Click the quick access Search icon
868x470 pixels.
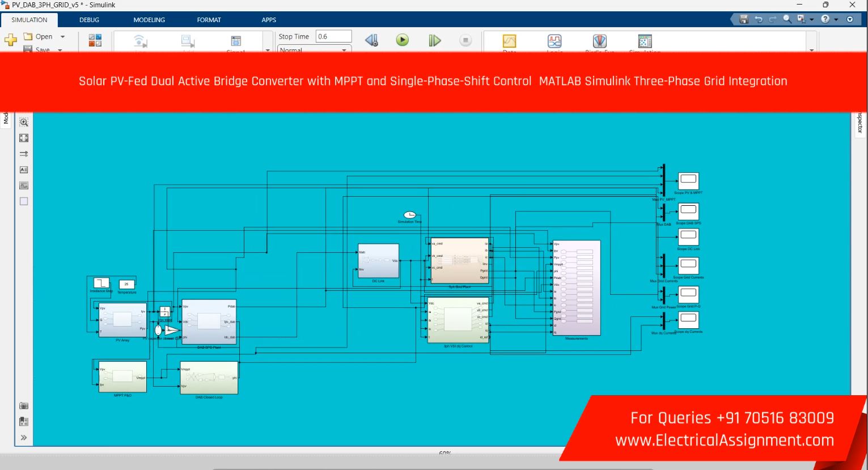click(x=787, y=19)
